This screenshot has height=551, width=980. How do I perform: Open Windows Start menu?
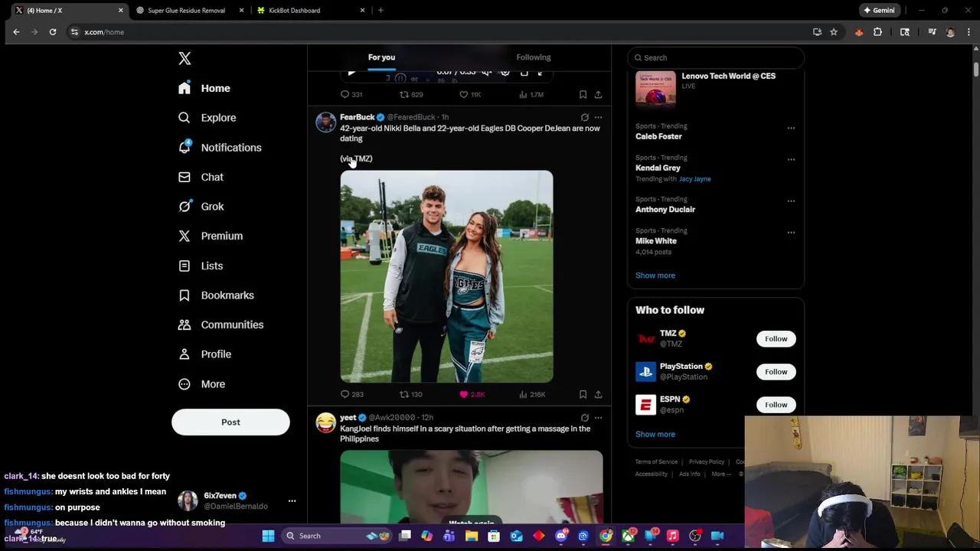268,536
